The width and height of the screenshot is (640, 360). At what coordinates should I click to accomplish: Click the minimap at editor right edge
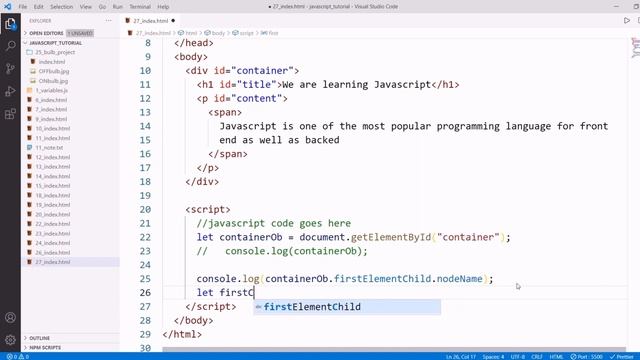[x=635, y=47]
